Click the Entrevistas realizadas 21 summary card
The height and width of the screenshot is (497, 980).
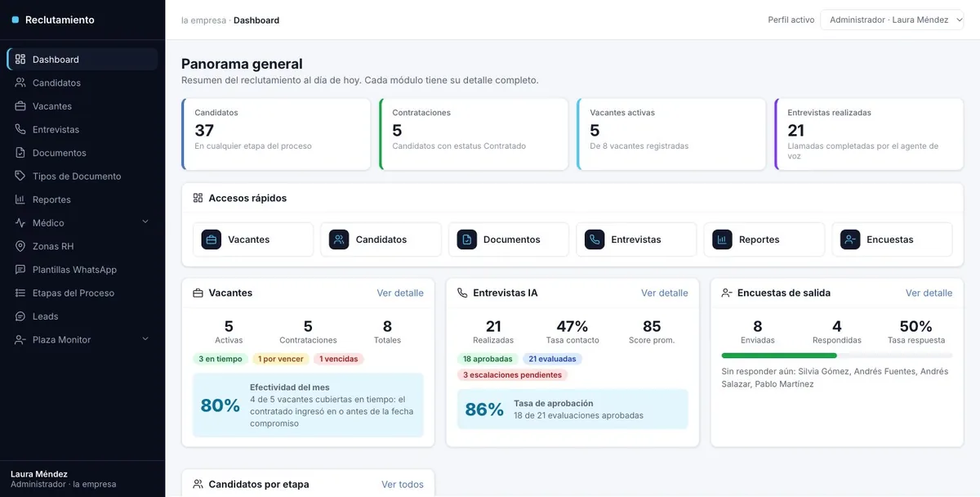click(869, 134)
